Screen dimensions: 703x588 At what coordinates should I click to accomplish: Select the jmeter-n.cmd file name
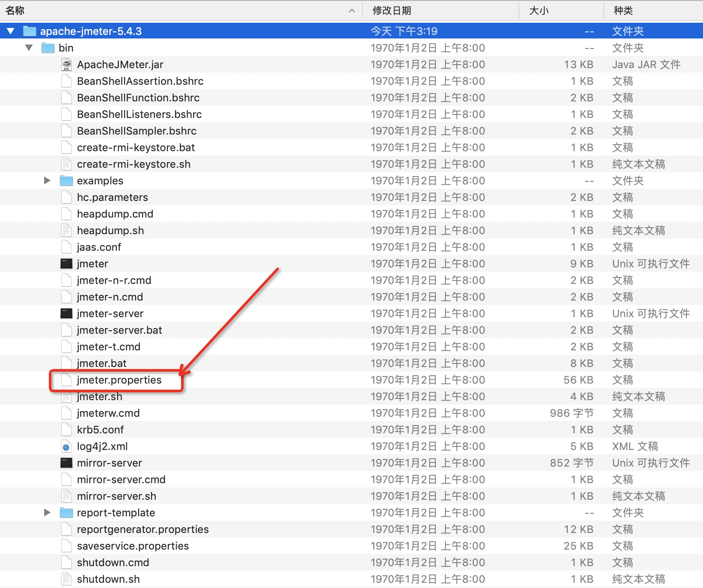110,297
